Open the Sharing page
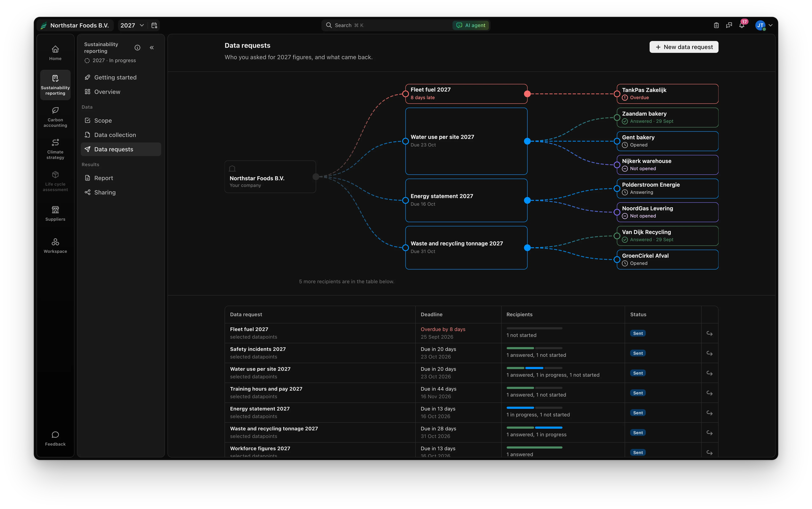Viewport: 812px width, 509px height. coord(121,192)
